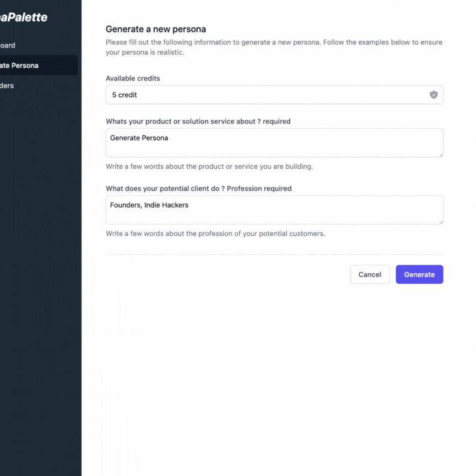Click the shield check icon in credits field
This screenshot has width=476, height=476.
[x=434, y=95]
